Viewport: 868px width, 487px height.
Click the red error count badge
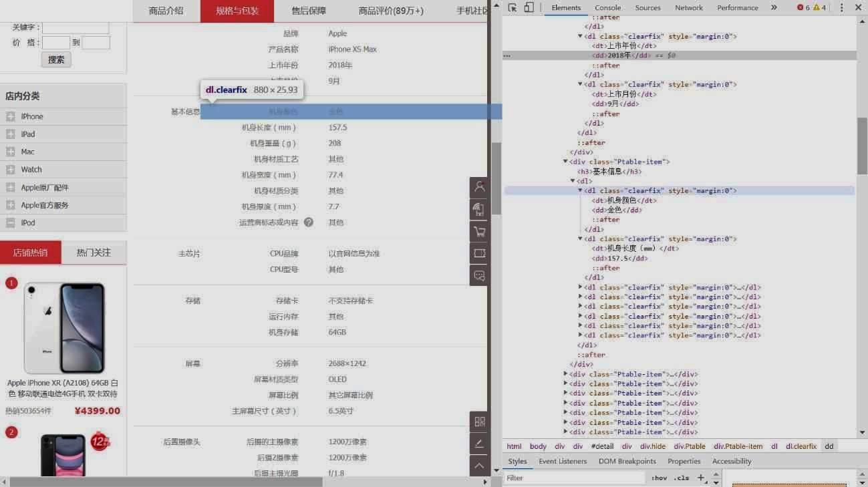[x=803, y=7]
